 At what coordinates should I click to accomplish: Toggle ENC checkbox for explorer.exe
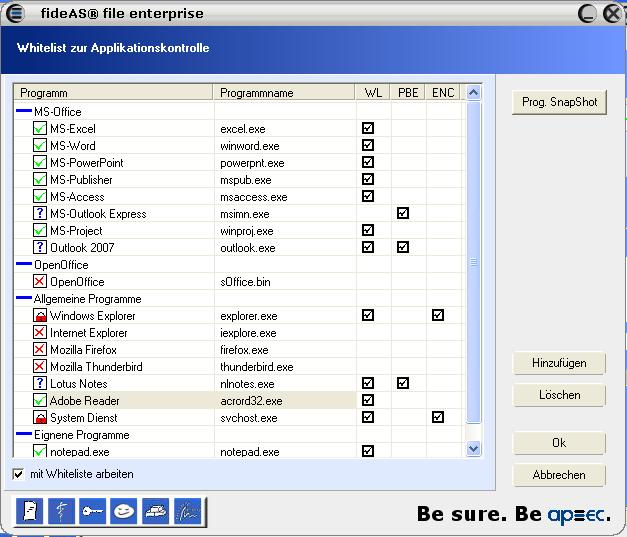tap(438, 315)
